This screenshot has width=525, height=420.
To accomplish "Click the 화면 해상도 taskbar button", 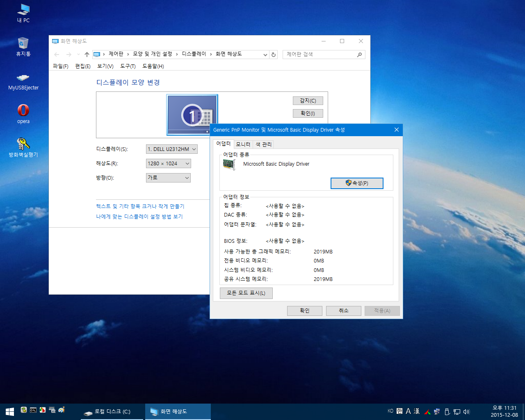I will click(178, 412).
